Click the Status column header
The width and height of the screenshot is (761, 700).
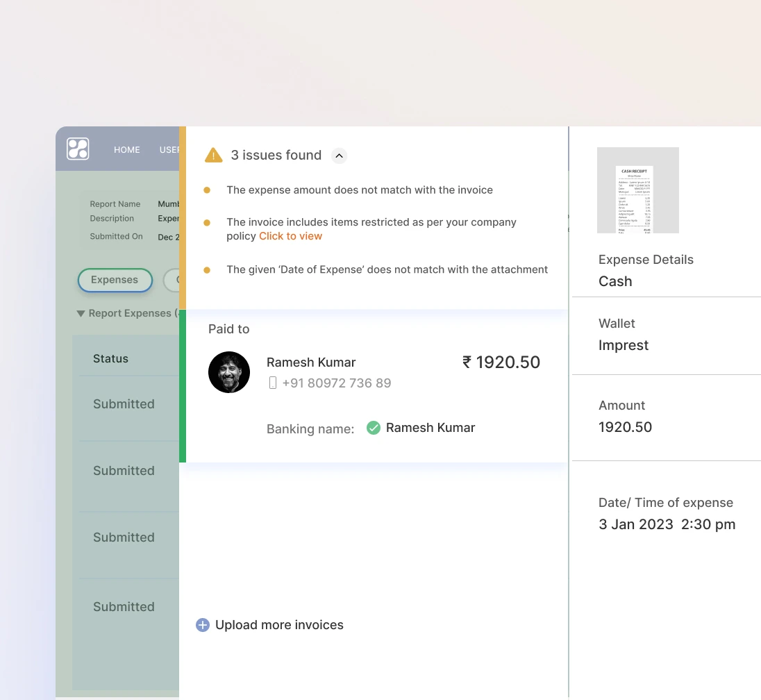pyautogui.click(x=110, y=359)
